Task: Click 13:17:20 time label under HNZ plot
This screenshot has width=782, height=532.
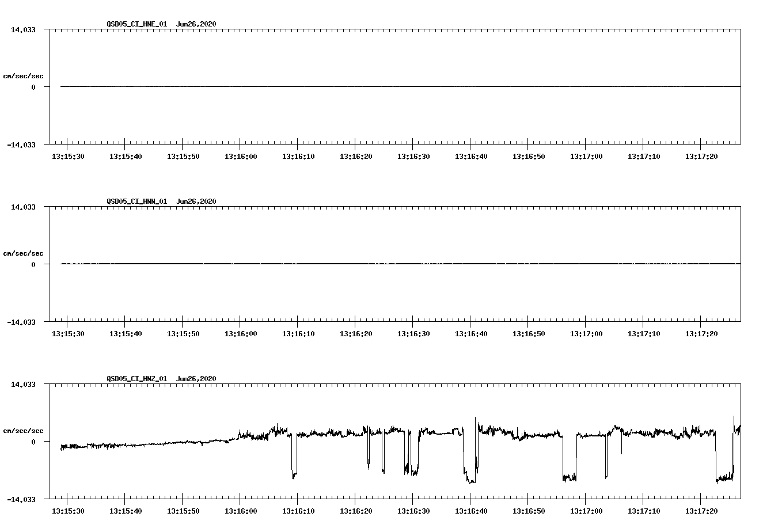Action: (701, 511)
